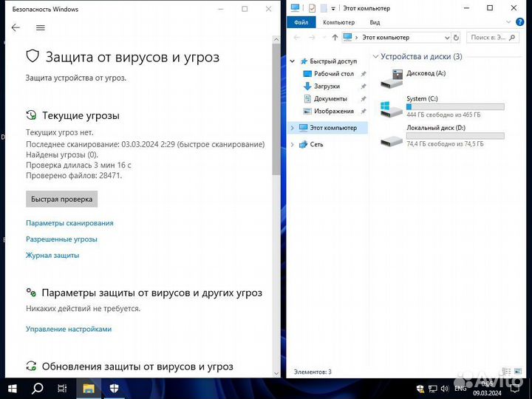Expand the Explorer ribbon chevron
Image resolution: width=532 pixels, height=399 pixels.
pyautogui.click(x=508, y=22)
